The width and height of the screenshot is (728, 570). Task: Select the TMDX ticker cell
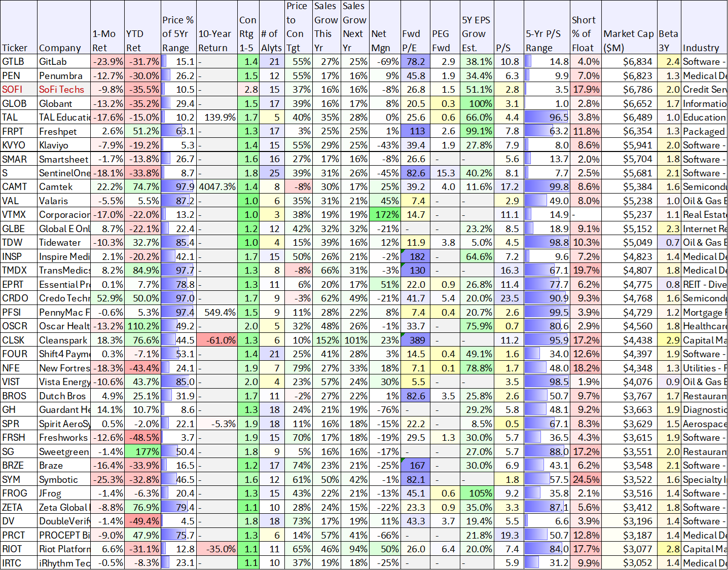pos(19,271)
